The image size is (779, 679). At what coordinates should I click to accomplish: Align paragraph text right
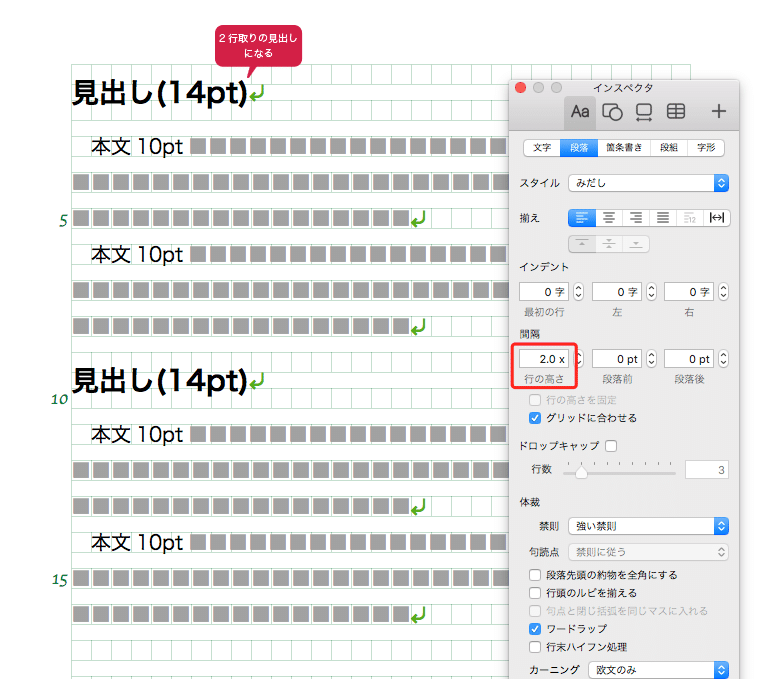[635, 218]
